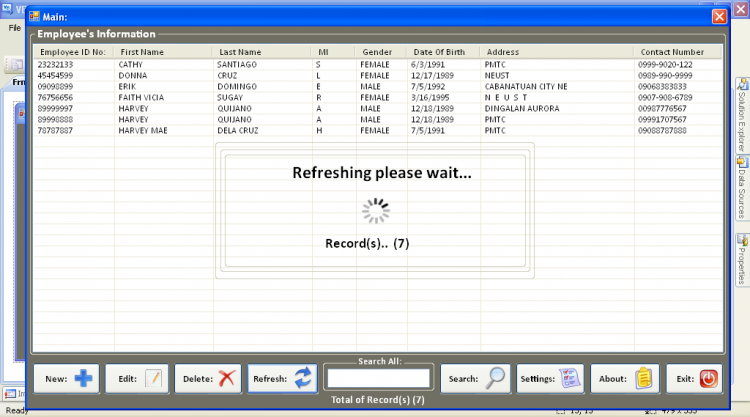Click last name DELA CRUZ

click(238, 131)
